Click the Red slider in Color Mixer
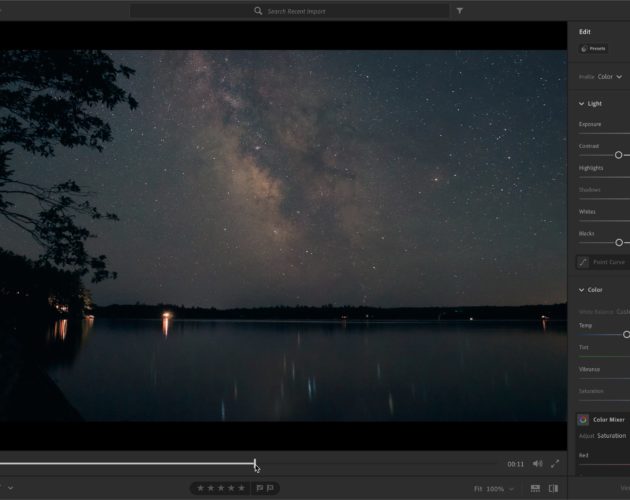The width and height of the screenshot is (630, 500). click(604, 464)
